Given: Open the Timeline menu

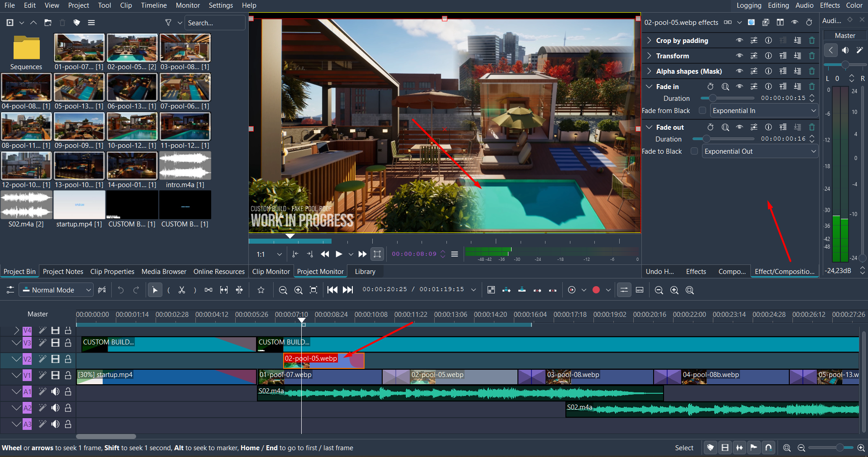Looking at the screenshot, I should click(x=154, y=5).
